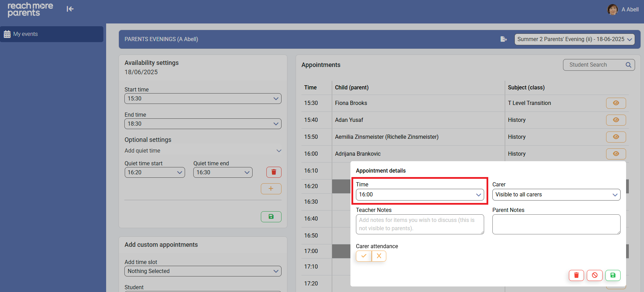Open My events in the sidebar
The image size is (644, 292).
tap(52, 34)
